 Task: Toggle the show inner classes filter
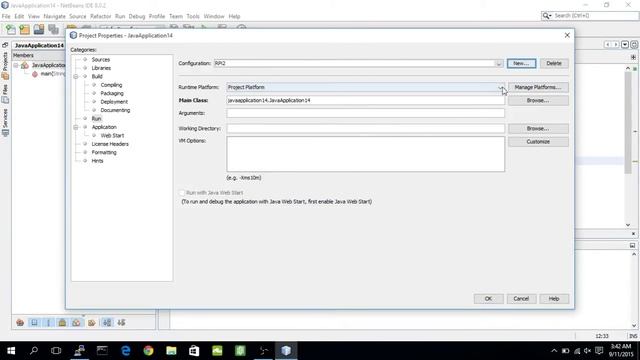point(76,322)
